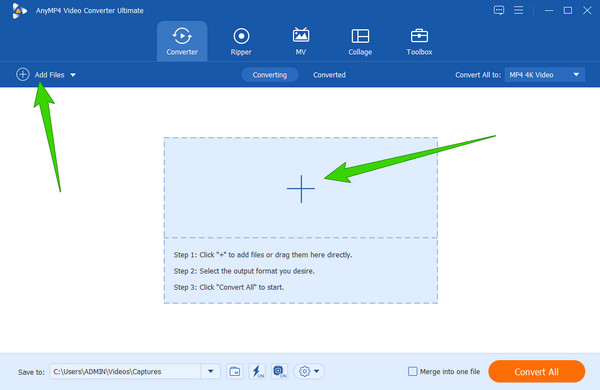The width and height of the screenshot is (600, 390).
Task: Open the output folder icon
Action: [234, 371]
